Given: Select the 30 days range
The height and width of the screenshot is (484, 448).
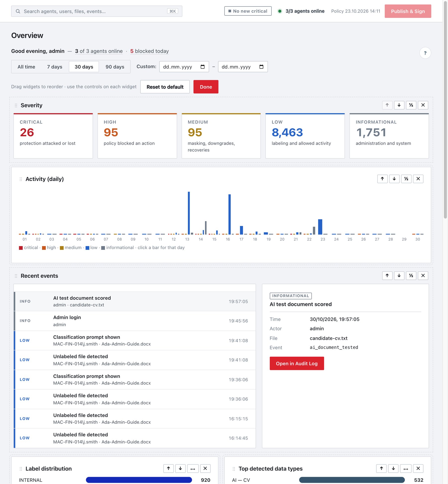Looking at the screenshot, I should tap(84, 67).
